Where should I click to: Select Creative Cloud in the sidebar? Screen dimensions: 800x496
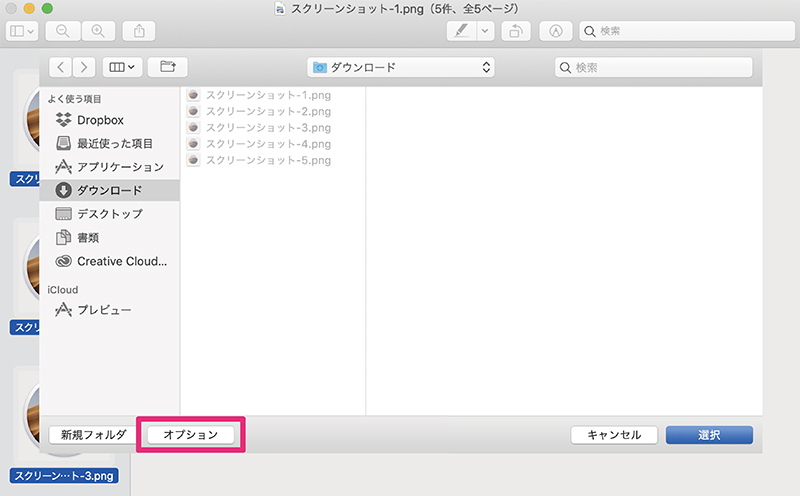point(109,261)
